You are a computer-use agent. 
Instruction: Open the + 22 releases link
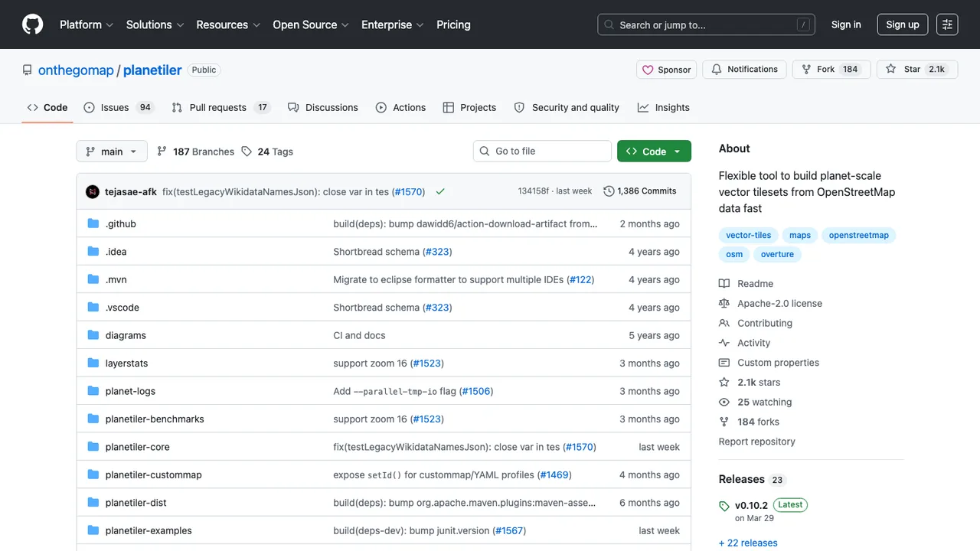(x=748, y=543)
